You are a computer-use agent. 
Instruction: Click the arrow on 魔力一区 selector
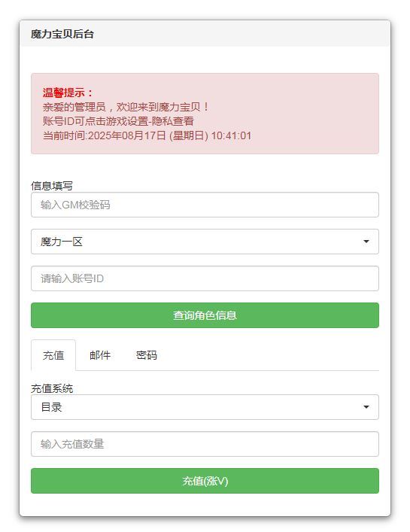tap(366, 242)
